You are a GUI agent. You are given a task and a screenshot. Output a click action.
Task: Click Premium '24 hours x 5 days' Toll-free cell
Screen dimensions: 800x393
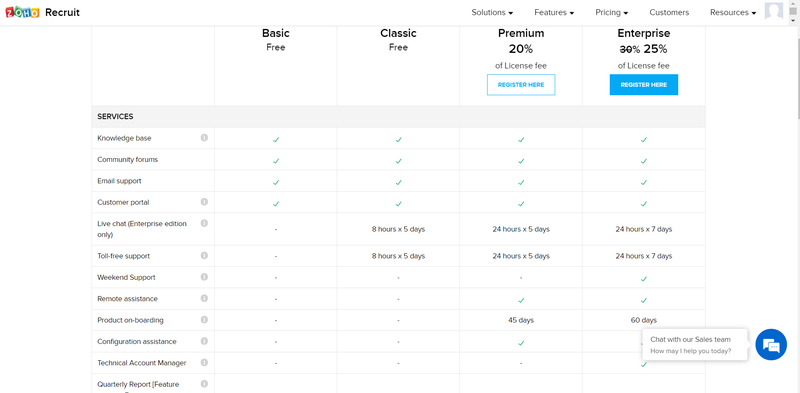521,256
